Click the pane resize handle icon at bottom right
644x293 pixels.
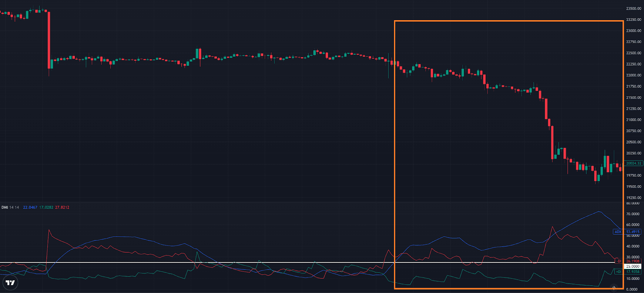tap(614, 288)
